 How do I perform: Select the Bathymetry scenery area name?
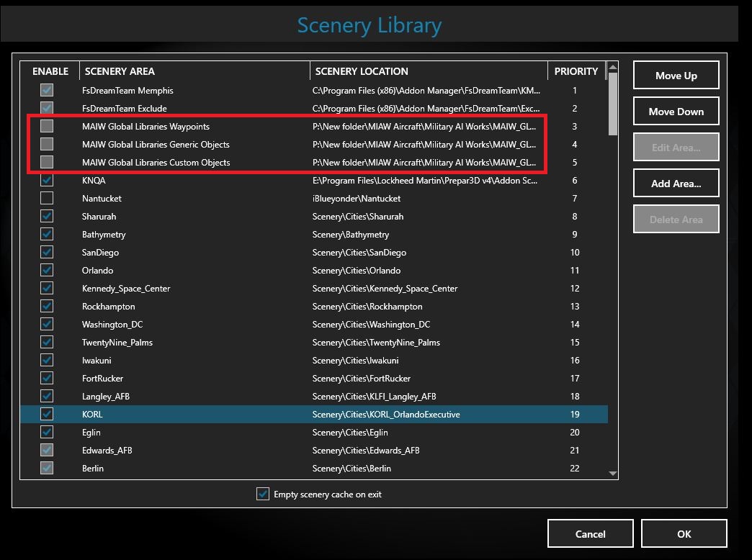click(x=104, y=234)
